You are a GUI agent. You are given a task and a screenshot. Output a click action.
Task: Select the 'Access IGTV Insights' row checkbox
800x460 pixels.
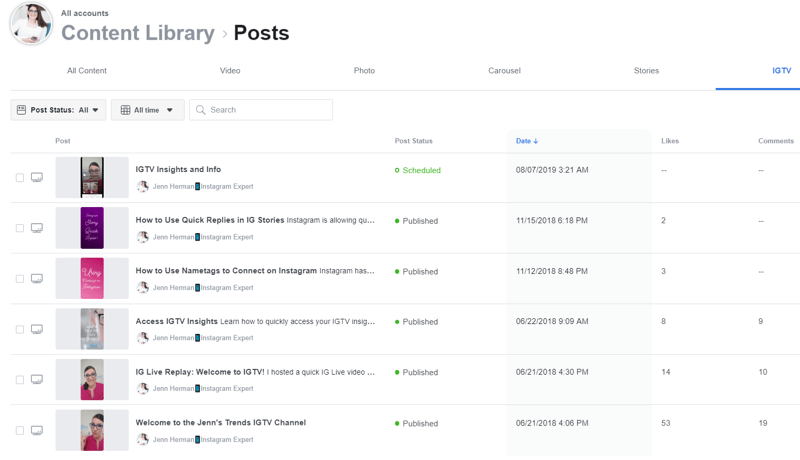(x=20, y=329)
